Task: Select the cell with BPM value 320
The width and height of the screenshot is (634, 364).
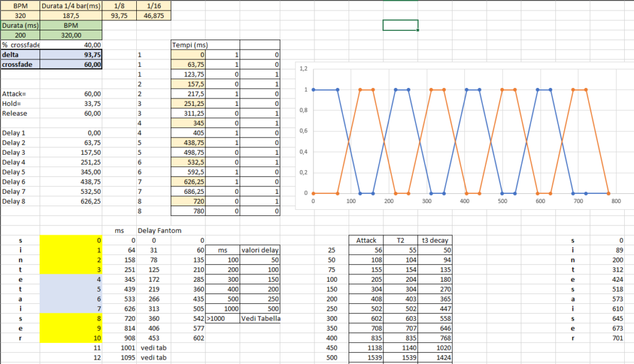Action: click(x=20, y=15)
